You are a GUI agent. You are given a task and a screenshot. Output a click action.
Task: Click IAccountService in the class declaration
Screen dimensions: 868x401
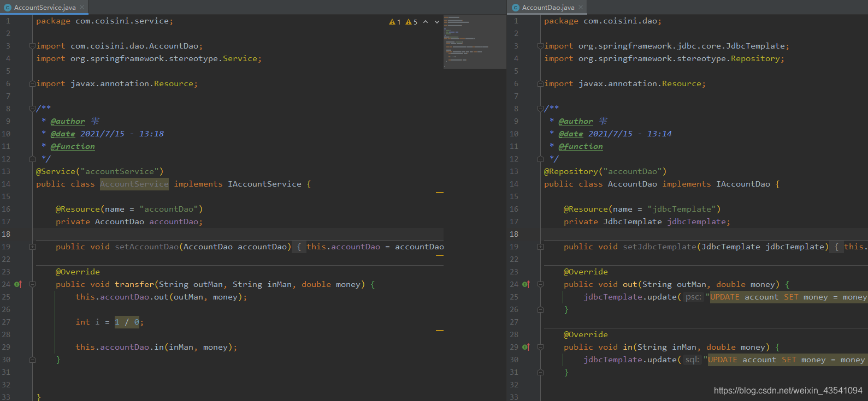point(264,184)
